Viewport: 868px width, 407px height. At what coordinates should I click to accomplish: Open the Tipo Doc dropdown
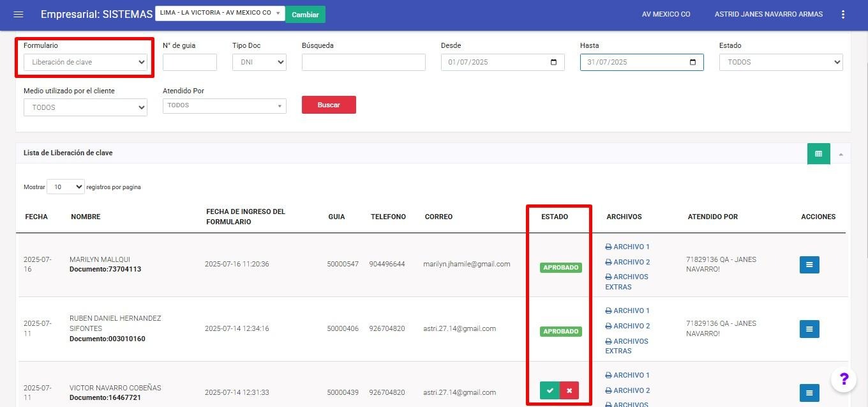(x=259, y=62)
